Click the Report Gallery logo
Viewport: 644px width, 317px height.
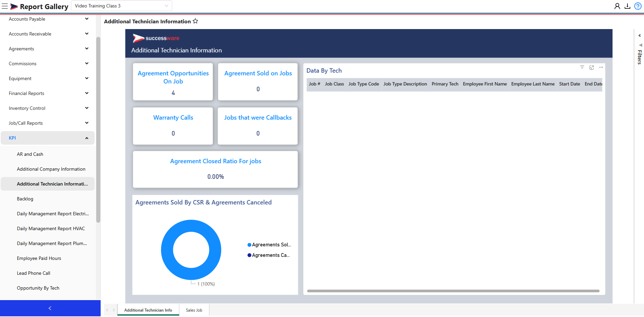[39, 6]
